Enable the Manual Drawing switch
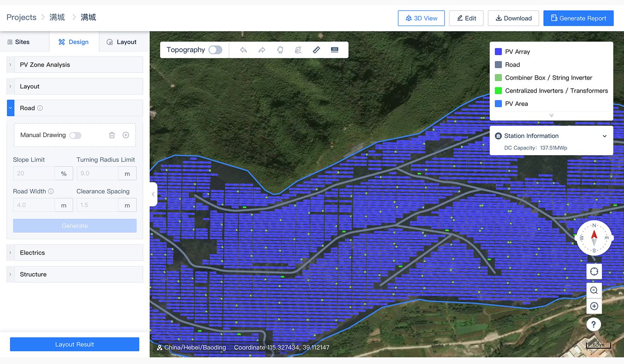624x364 pixels. tap(75, 135)
